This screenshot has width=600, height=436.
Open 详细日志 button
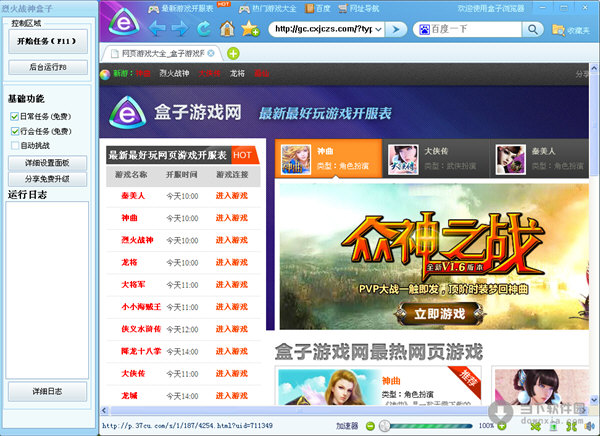[47, 391]
